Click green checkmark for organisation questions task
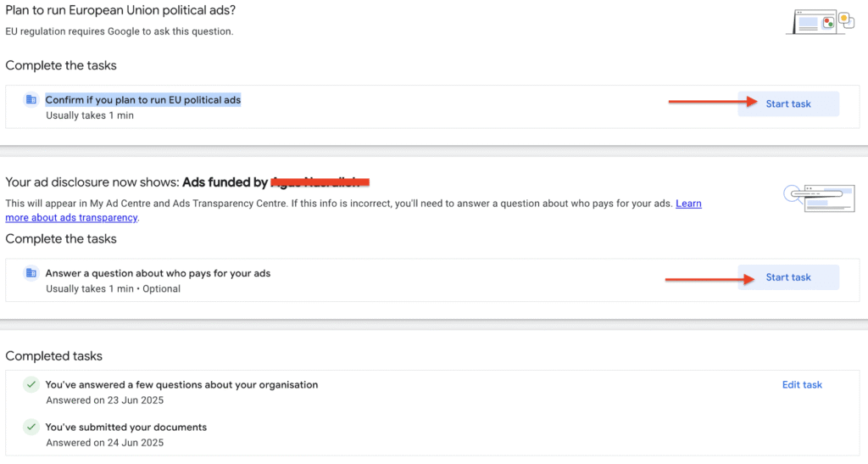868x464 pixels. (x=31, y=385)
